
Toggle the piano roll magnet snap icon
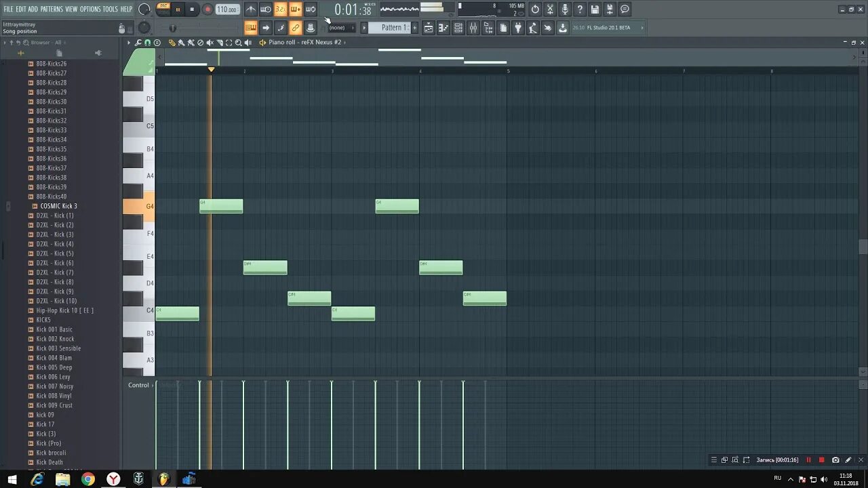(x=148, y=42)
